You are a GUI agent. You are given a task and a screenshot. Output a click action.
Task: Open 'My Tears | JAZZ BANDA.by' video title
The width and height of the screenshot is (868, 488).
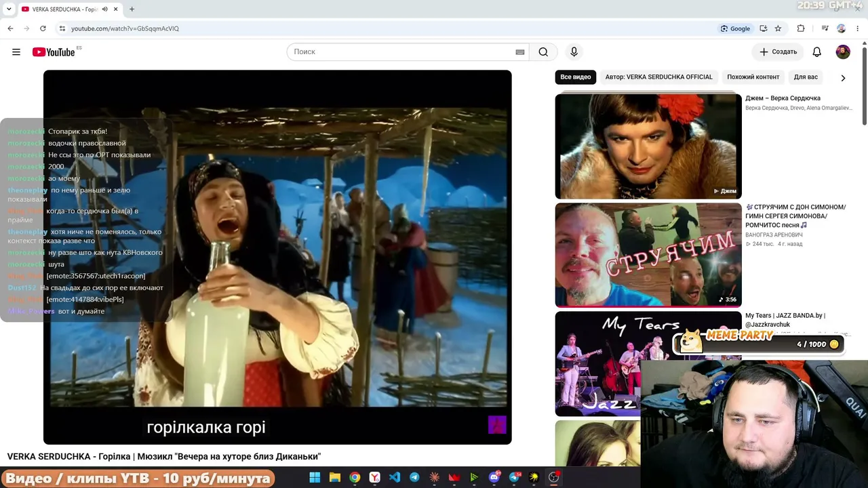(x=785, y=320)
